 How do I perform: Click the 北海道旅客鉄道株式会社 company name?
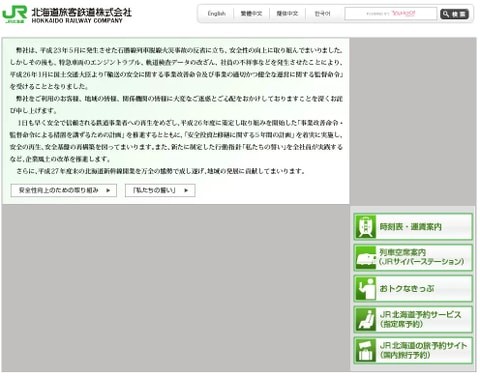click(x=82, y=12)
